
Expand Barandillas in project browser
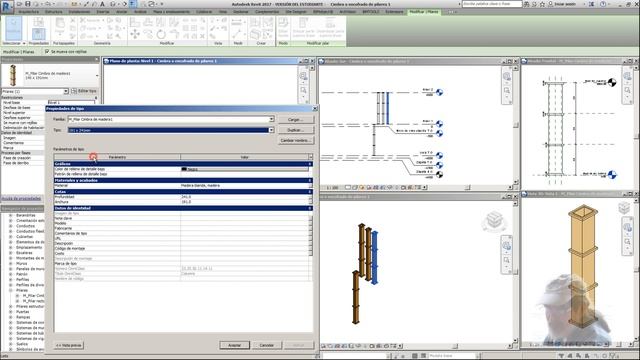(11, 215)
